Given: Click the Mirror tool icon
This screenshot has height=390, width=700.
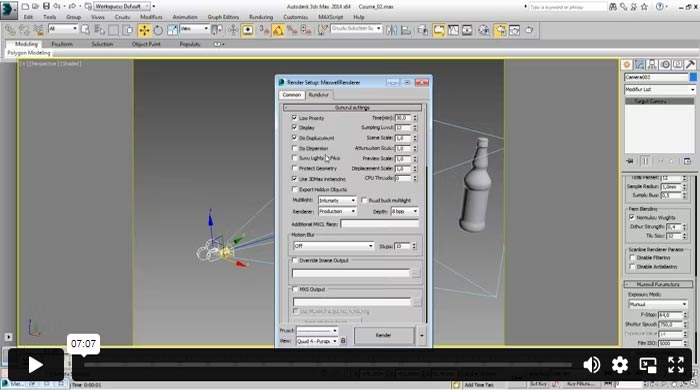Looking at the screenshot, I should click(x=392, y=30).
